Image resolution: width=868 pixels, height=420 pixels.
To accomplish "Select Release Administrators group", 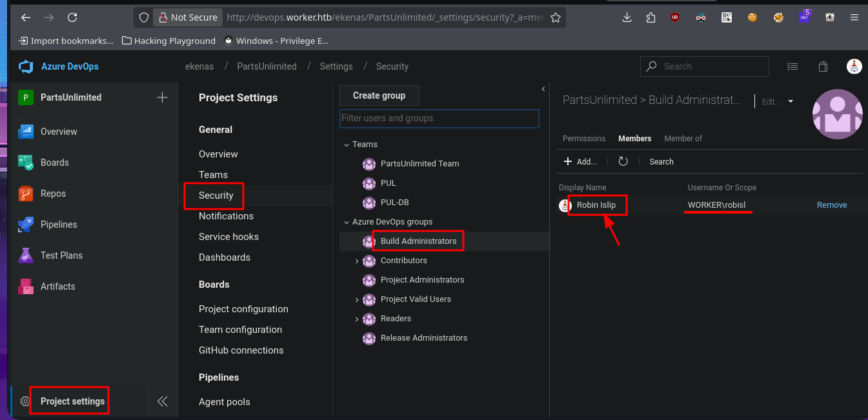I will (423, 338).
